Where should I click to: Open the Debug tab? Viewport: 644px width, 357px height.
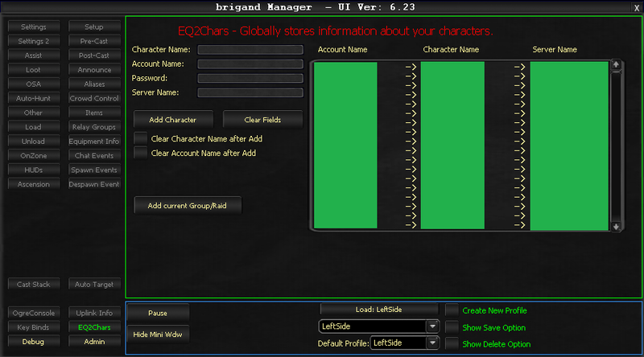point(34,342)
